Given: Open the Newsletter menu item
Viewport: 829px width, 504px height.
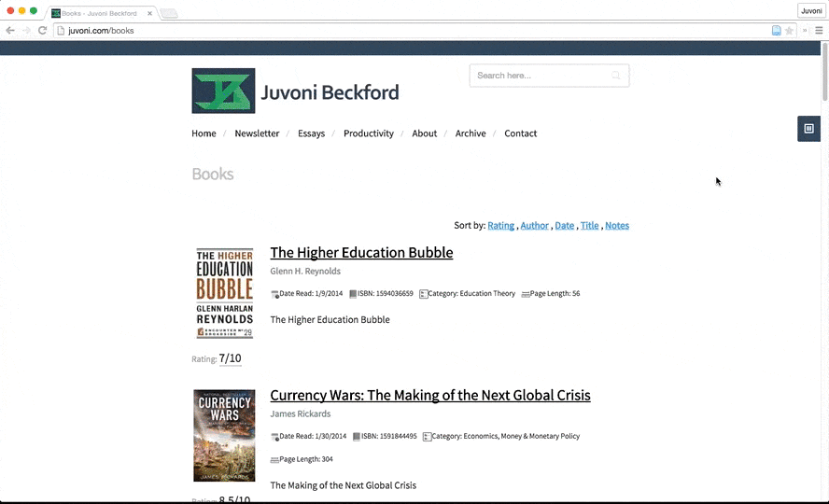Looking at the screenshot, I should (257, 133).
